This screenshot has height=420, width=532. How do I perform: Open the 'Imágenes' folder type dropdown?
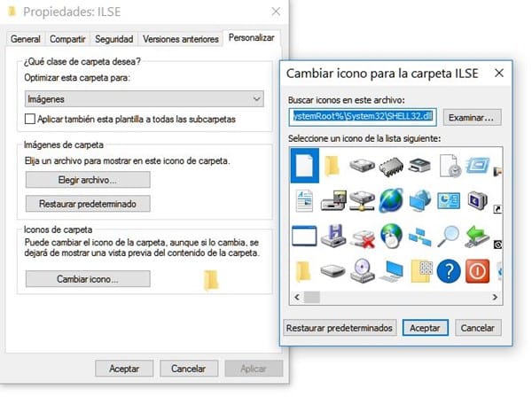point(145,99)
